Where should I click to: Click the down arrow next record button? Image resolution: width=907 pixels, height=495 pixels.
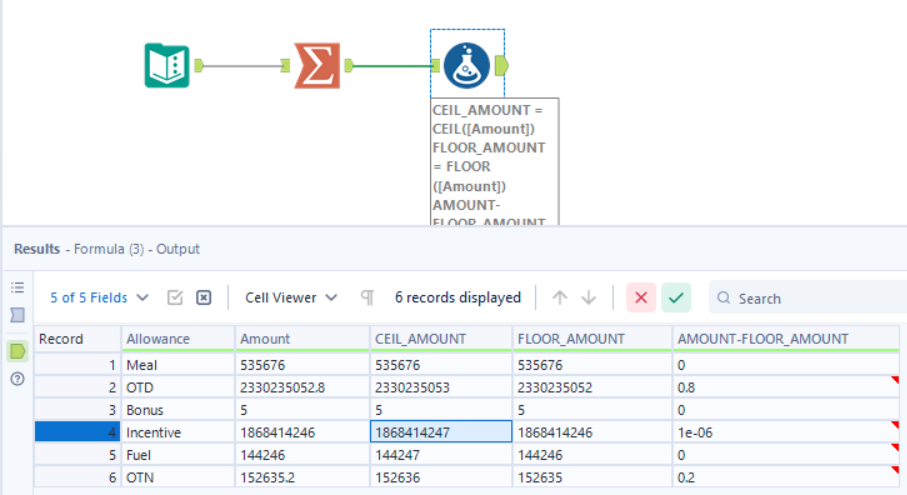click(589, 298)
